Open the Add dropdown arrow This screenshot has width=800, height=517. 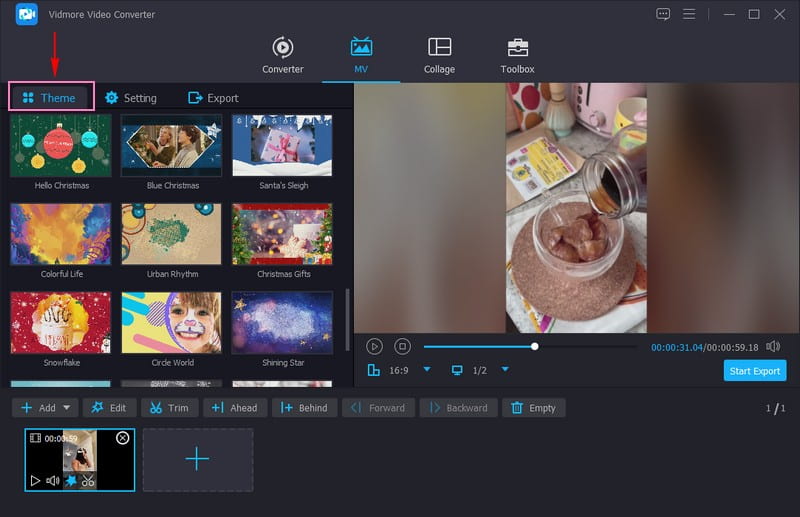pos(67,408)
